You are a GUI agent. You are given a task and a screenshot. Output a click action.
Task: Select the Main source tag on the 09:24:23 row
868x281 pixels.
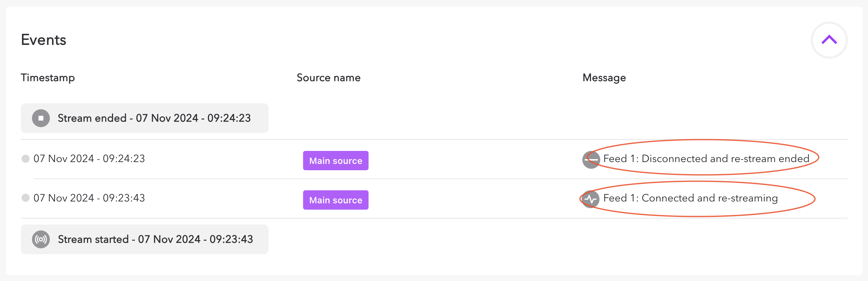point(335,161)
